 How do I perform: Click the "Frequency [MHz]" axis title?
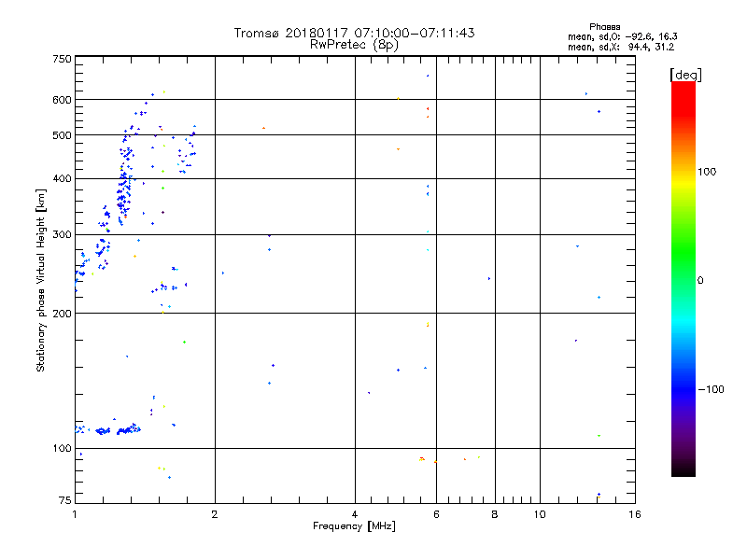pos(354,526)
